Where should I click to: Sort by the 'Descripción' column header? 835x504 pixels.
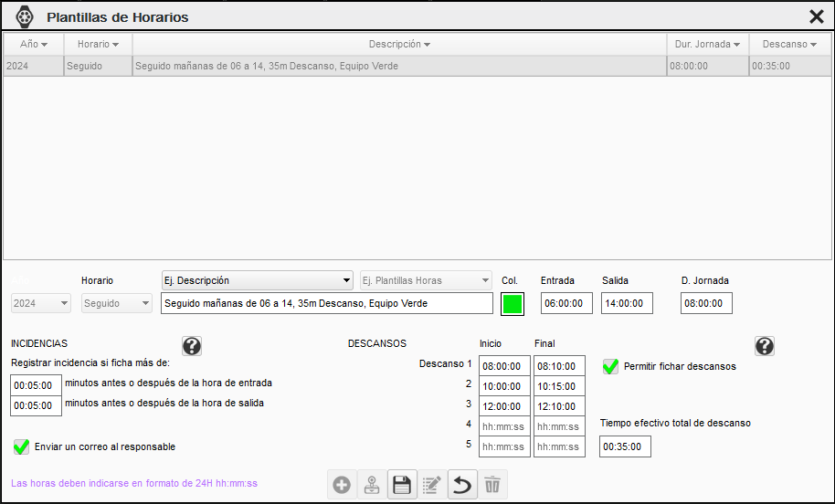pos(399,44)
